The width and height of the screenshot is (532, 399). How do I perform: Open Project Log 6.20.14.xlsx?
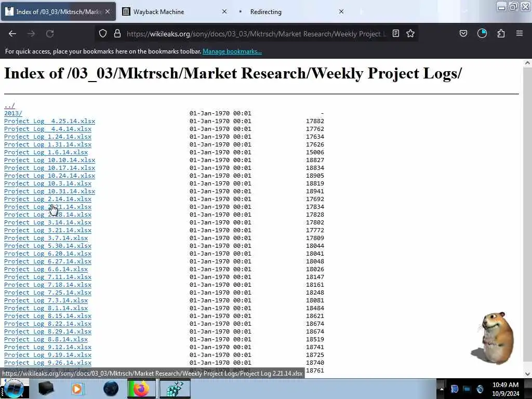click(x=48, y=254)
